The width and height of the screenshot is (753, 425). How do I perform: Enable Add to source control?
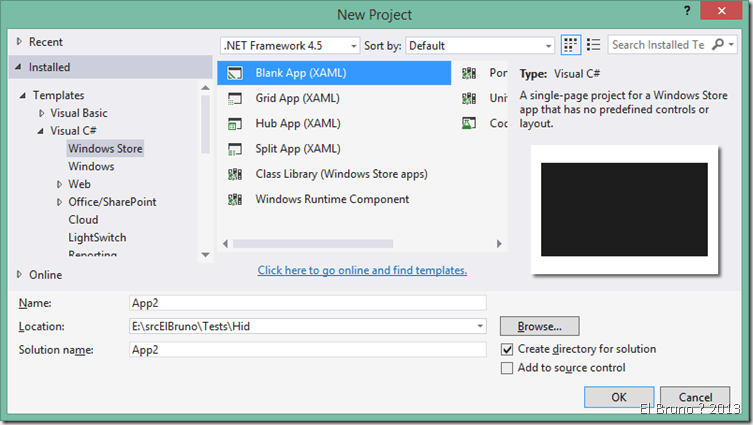pos(508,369)
